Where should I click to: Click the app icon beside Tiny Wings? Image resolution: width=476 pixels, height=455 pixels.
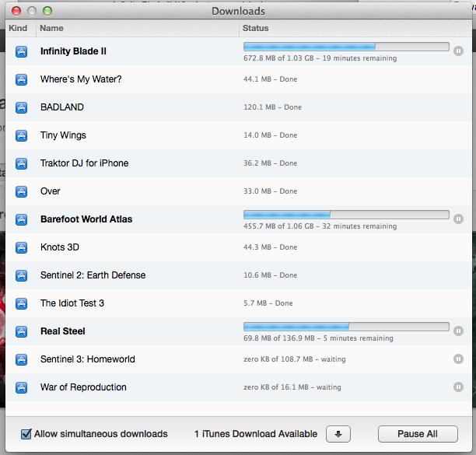click(21, 135)
